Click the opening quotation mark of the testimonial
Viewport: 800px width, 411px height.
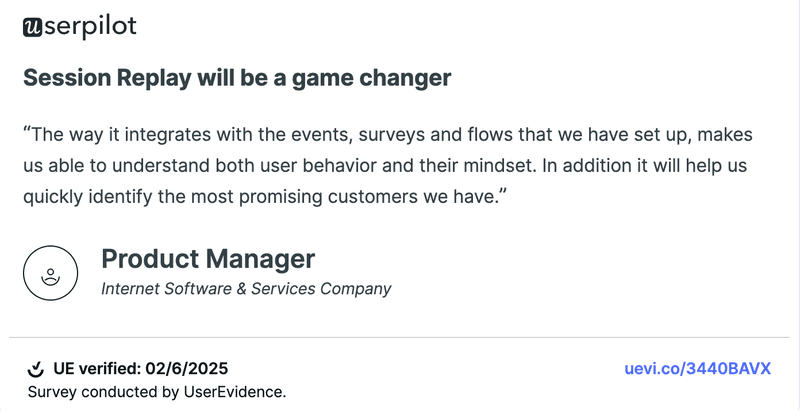coord(26,133)
